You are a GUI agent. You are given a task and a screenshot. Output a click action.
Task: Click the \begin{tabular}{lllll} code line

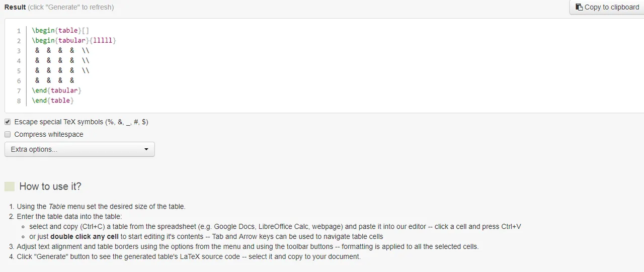74,41
